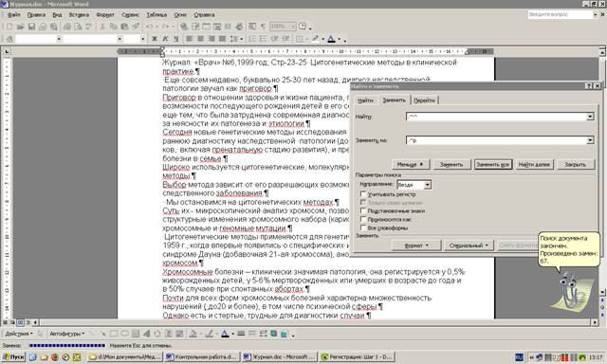Increase the paragraph indent
The height and width of the screenshot is (364, 607).
(285, 39)
